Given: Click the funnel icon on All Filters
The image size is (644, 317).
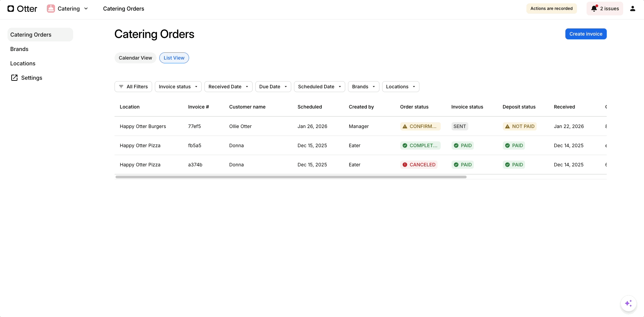Looking at the screenshot, I should 121,87.
